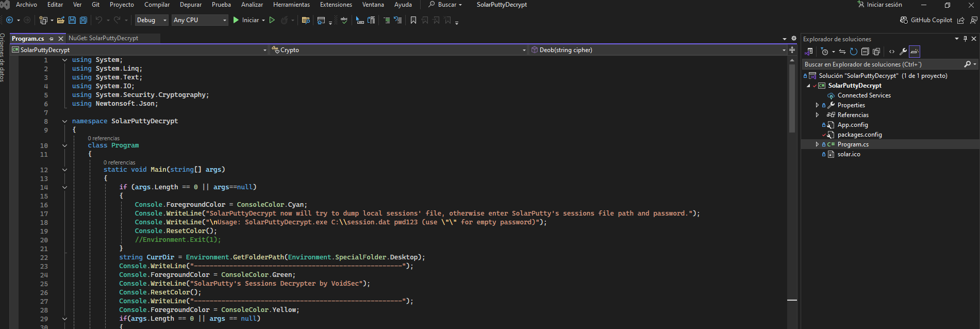Expand the Referencias node
Image resolution: width=980 pixels, height=329 pixels.
coord(817,115)
